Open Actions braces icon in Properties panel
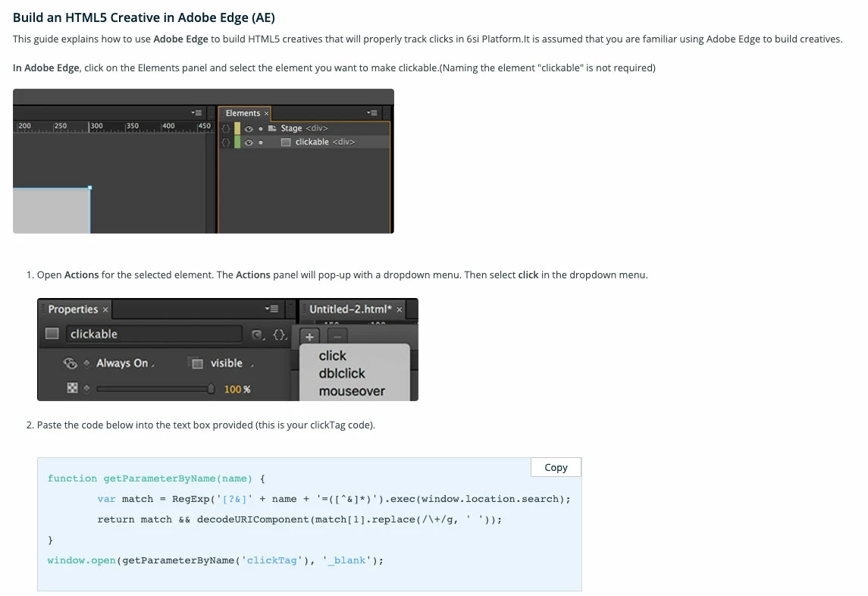This screenshot has width=868, height=596. [280, 334]
